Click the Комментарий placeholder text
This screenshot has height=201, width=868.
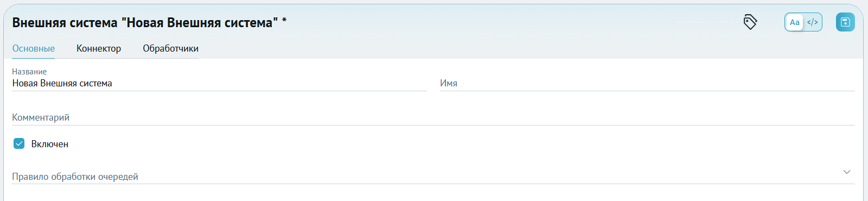(x=41, y=117)
